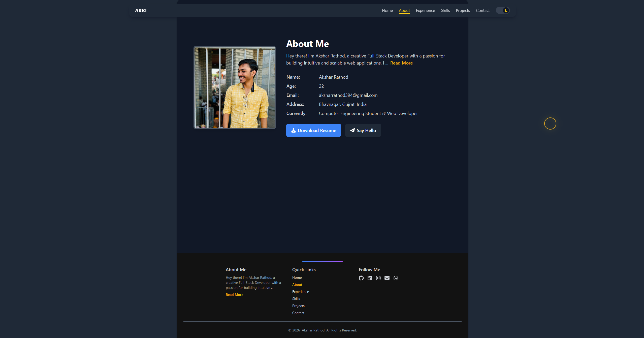
Task: Go to Experience in the top navigation
Action: tap(425, 10)
